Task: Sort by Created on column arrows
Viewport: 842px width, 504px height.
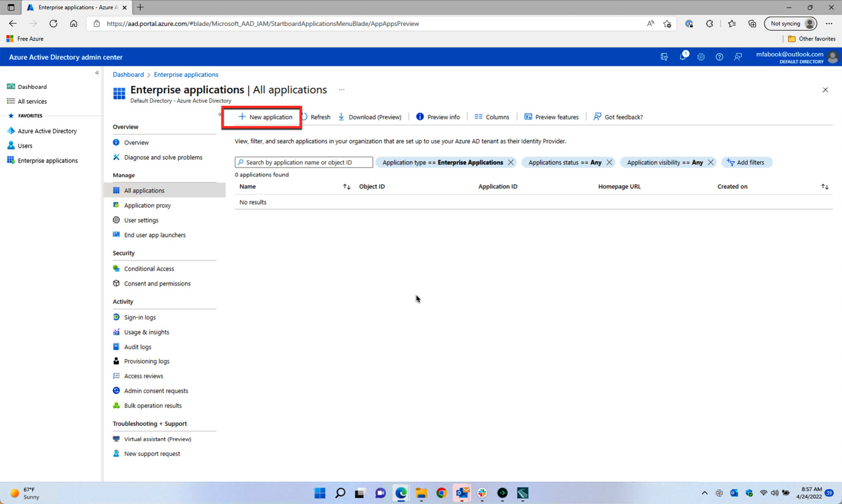Action: click(825, 187)
